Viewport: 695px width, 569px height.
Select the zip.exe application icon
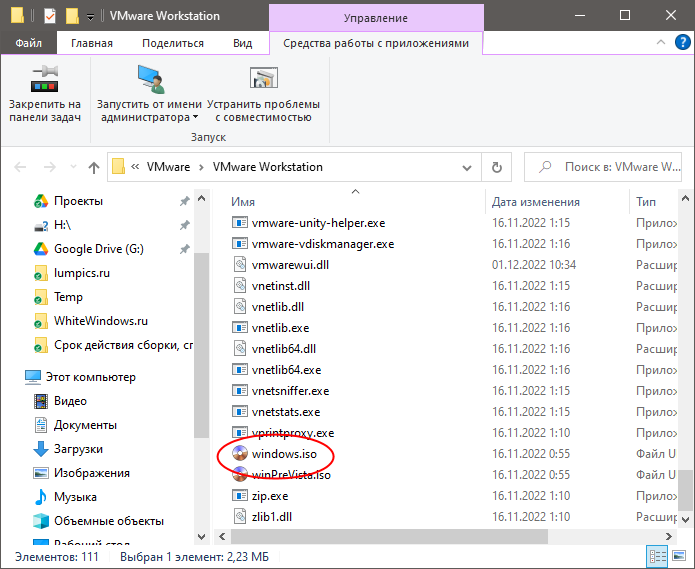pos(240,495)
